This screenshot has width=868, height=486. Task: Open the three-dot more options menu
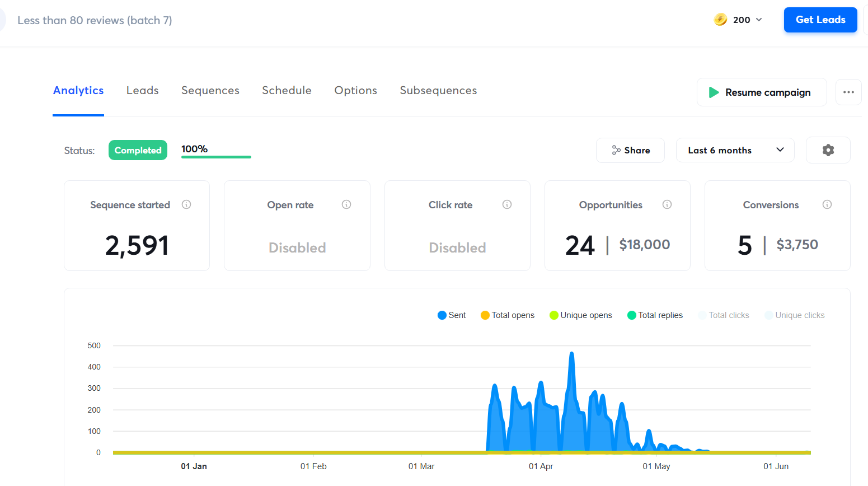(848, 92)
